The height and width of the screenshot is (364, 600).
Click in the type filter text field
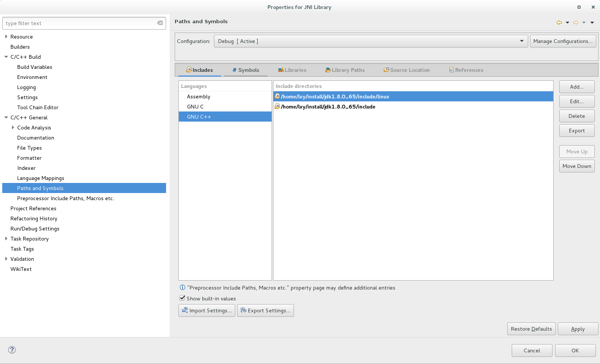(79, 23)
